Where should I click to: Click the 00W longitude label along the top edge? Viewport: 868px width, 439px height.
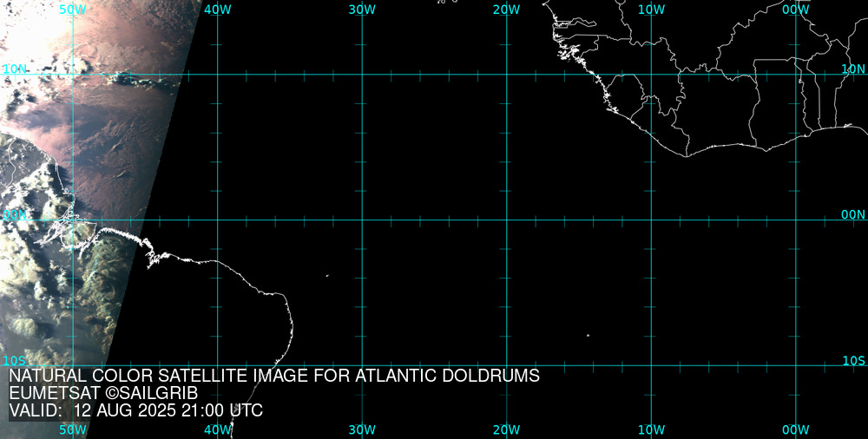point(796,10)
